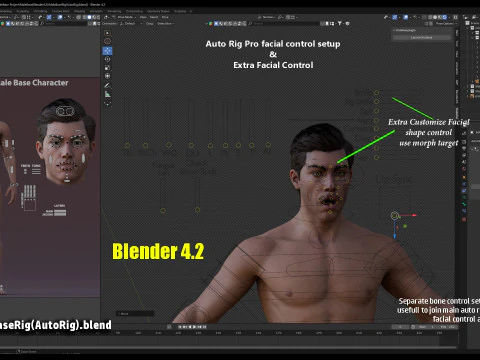Viewport: 480px width, 360px height.
Task: Switch to the Texture Paint workspace tab
Action: point(60,11)
